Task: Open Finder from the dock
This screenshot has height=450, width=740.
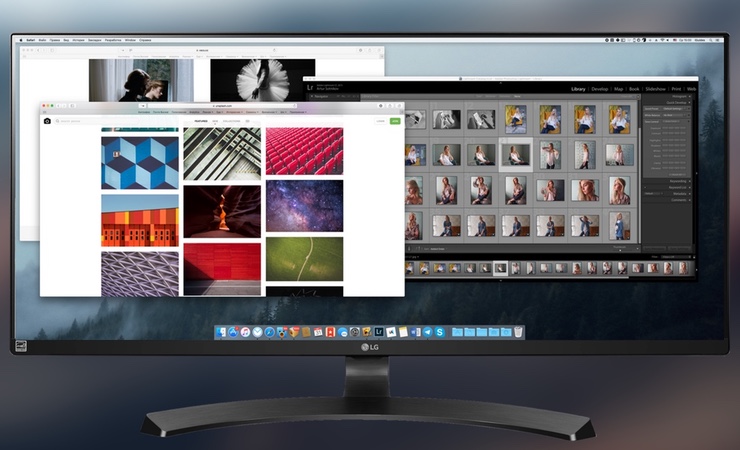Action: click(221, 332)
